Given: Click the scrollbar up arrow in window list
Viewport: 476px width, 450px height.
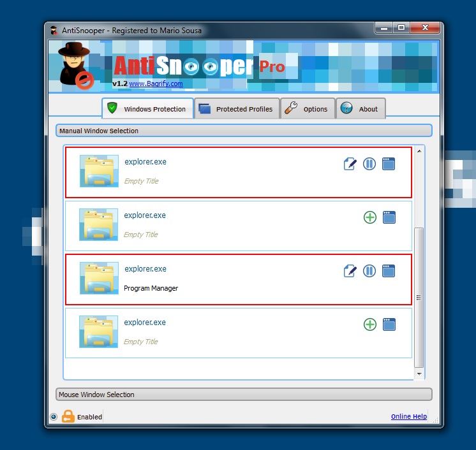Looking at the screenshot, I should (419, 151).
